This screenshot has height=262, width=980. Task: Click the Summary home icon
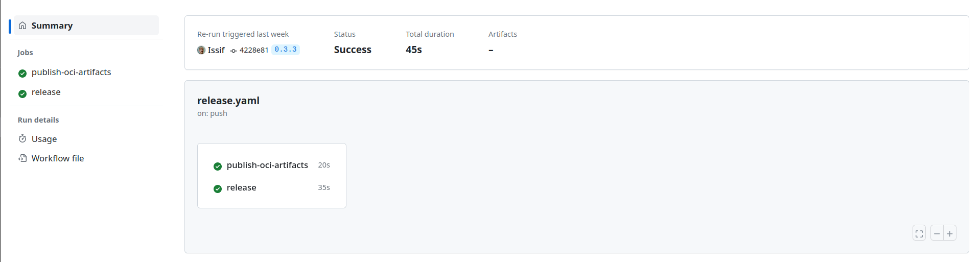pyautogui.click(x=22, y=26)
